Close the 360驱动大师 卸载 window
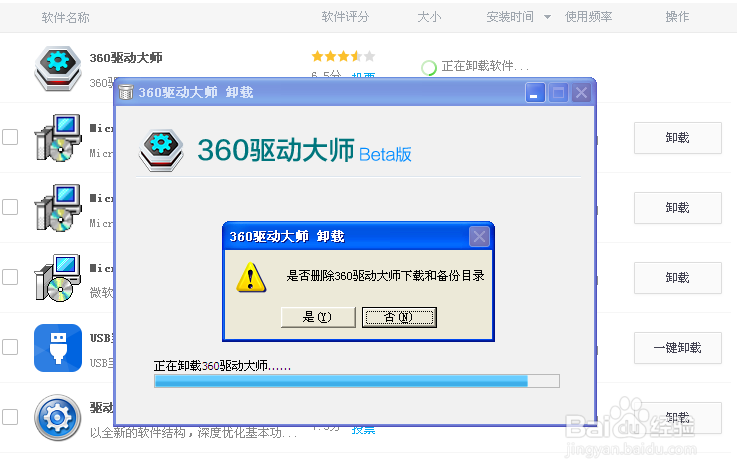The width and height of the screenshot is (737, 476). [x=581, y=93]
